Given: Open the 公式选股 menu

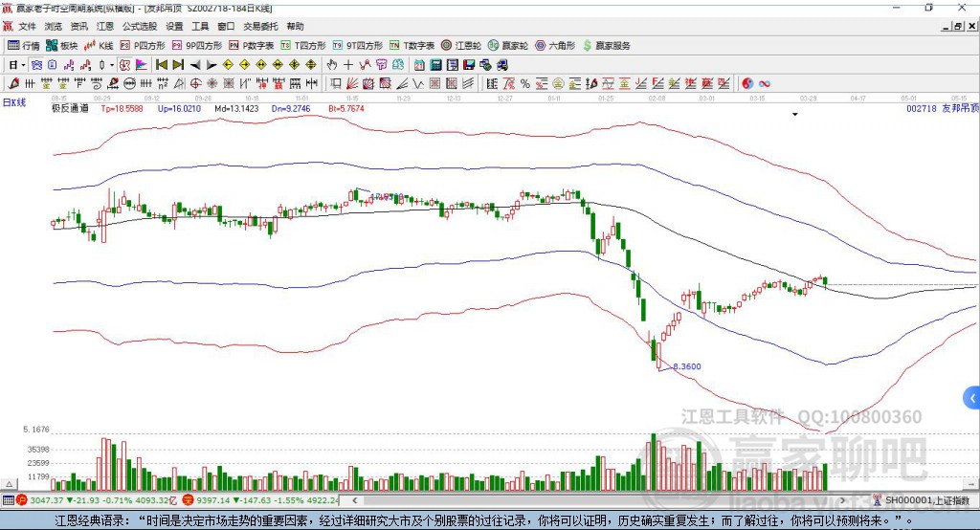Looking at the screenshot, I should pos(140,26).
